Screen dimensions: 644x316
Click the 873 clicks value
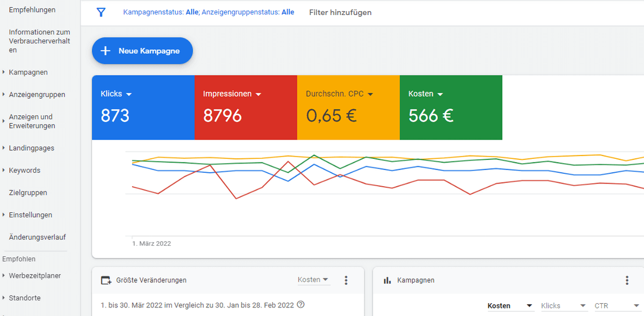pos(115,115)
